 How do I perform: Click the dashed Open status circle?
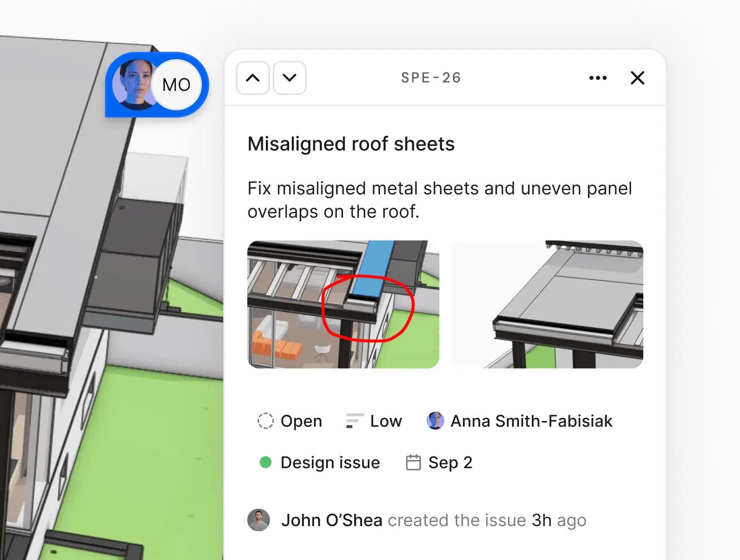(x=266, y=421)
